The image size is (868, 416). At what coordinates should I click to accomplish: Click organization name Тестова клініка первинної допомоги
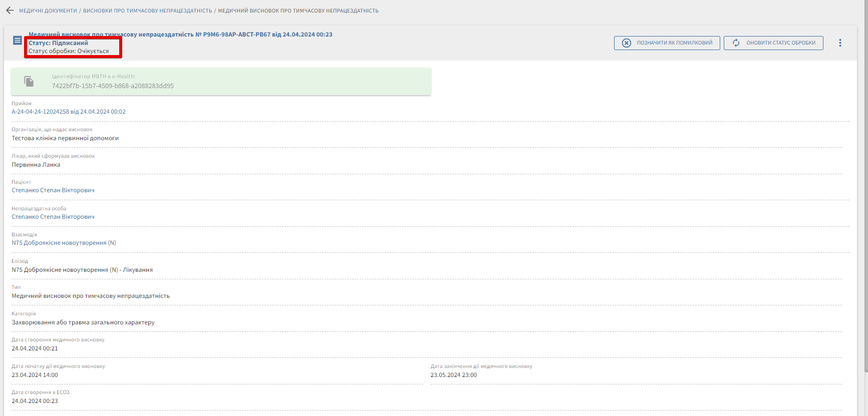(x=65, y=138)
